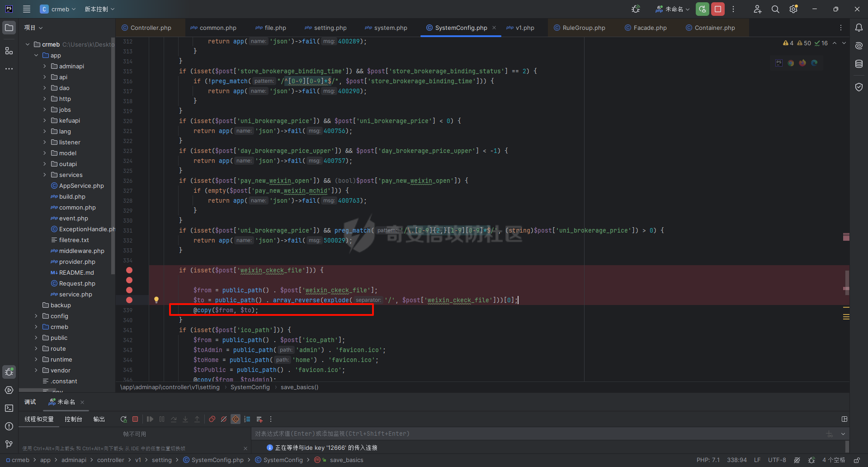
Task: Toggle Mute Breakpoints in debug toolbar
Action: coord(224,419)
